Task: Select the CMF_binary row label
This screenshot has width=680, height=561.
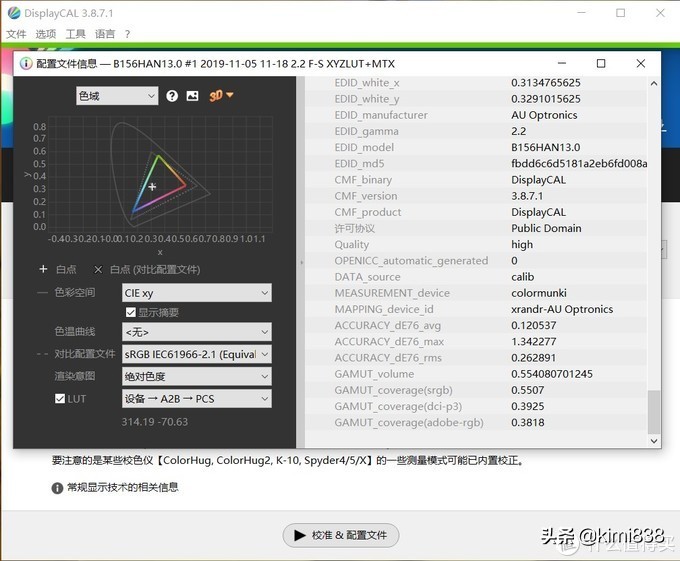Action: pos(363,180)
